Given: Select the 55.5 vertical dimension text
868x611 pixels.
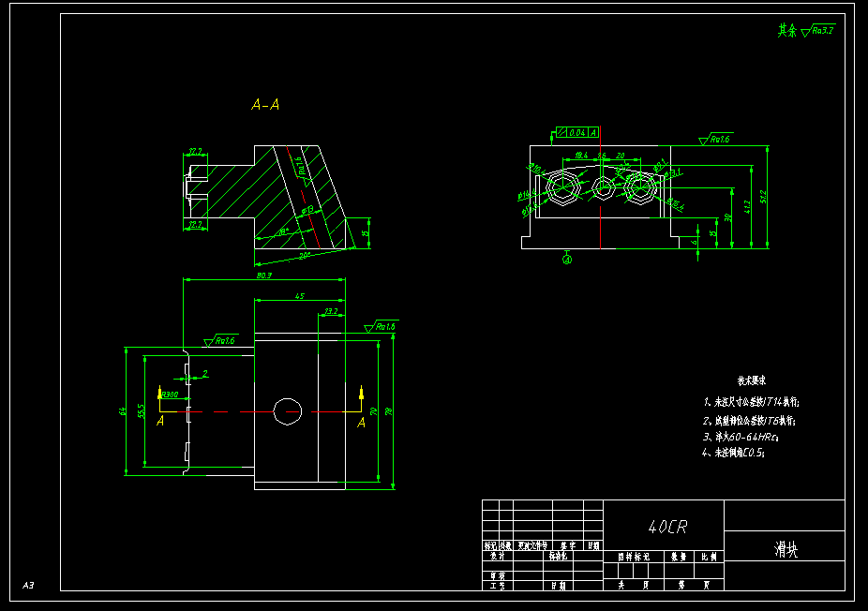Looking at the screenshot, I should (142, 410).
